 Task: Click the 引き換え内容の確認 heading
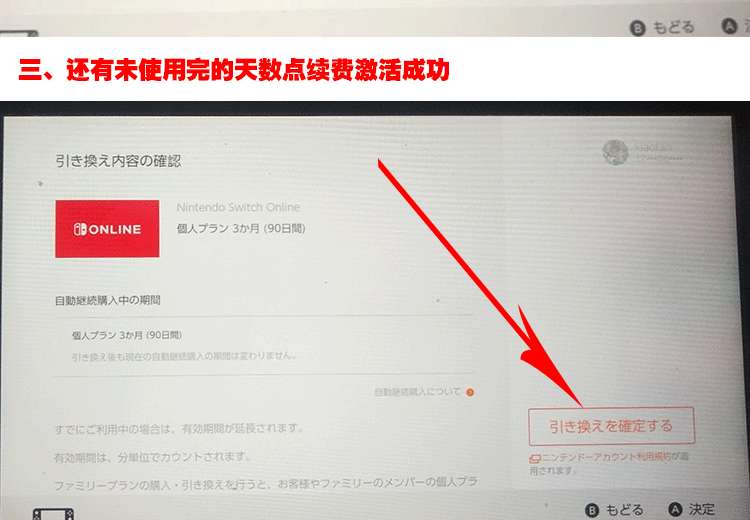click(x=118, y=161)
